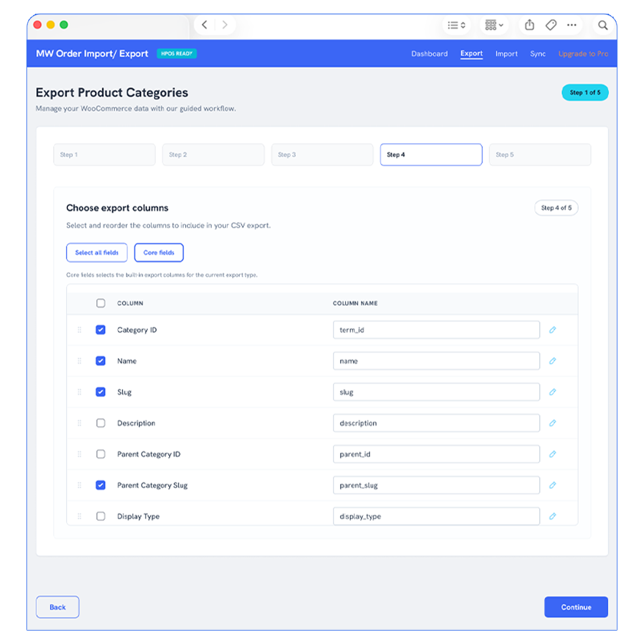Click the name column name input

point(436,361)
